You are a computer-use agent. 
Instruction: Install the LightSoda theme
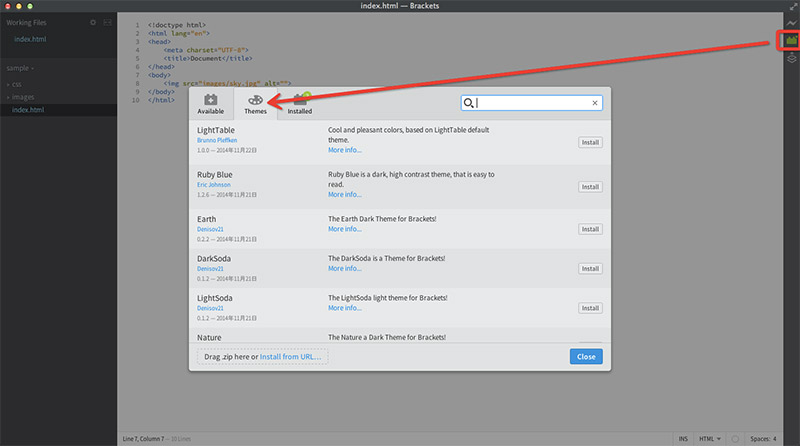(x=590, y=308)
